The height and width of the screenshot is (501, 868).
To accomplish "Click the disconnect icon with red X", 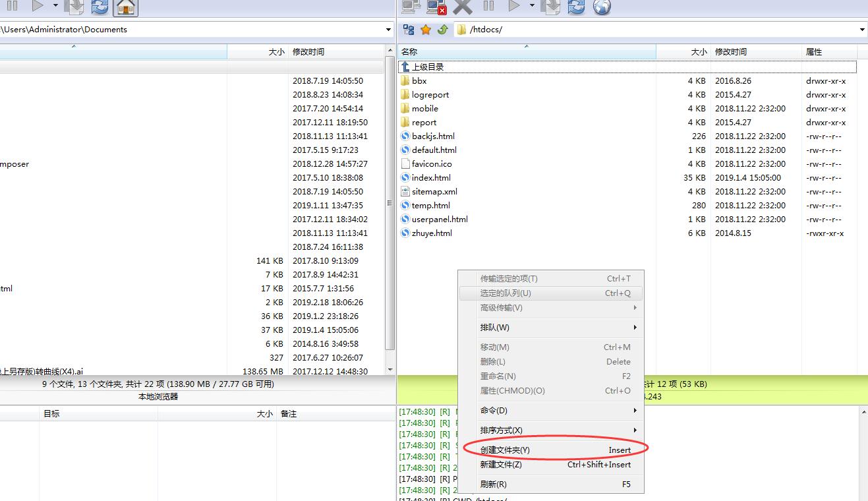I will 436,7.
